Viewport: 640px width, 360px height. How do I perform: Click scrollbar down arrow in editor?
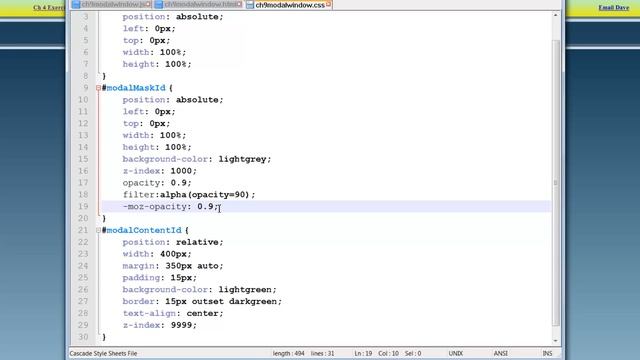coord(556,340)
